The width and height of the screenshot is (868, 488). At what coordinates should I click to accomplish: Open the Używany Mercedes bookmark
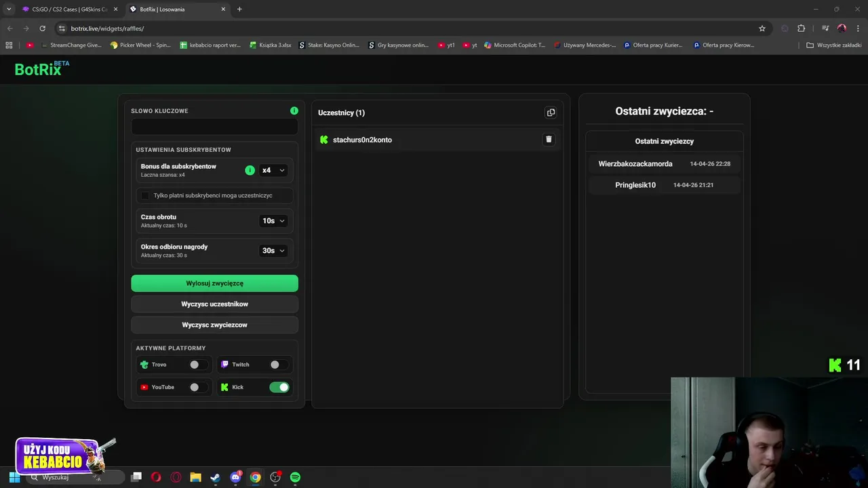585,45
